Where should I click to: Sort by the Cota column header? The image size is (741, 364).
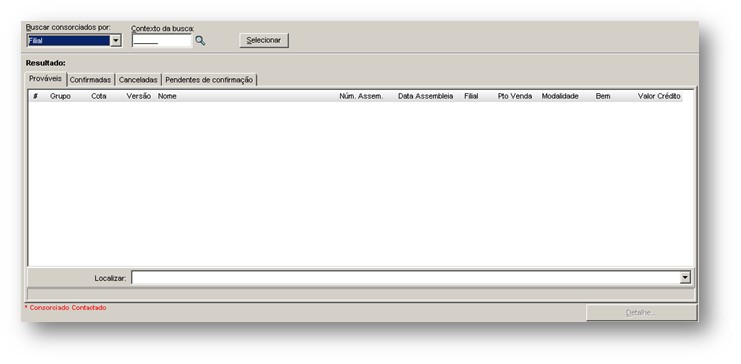(x=99, y=96)
